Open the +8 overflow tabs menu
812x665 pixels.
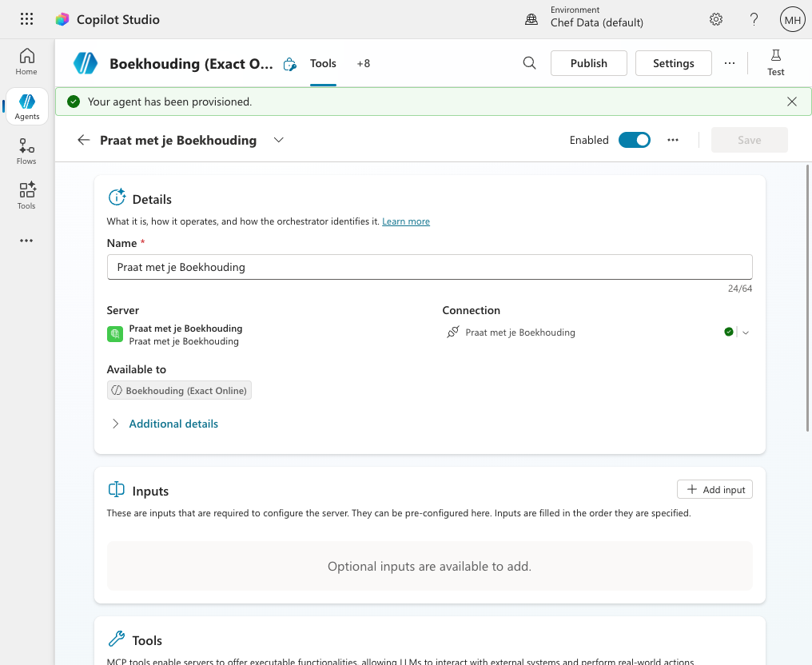tap(364, 63)
